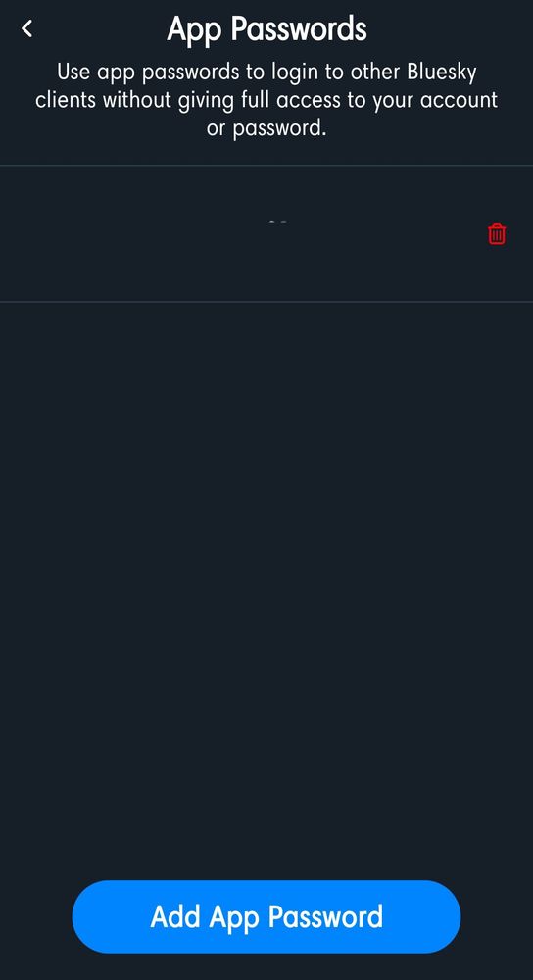533x980 pixels.
Task: Tap the small dots in the password row
Action: [x=277, y=221]
